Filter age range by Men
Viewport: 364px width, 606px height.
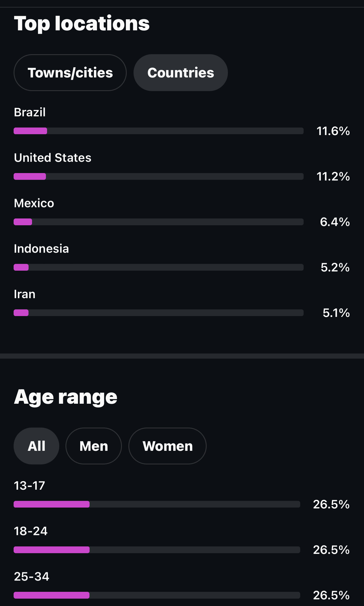click(94, 446)
